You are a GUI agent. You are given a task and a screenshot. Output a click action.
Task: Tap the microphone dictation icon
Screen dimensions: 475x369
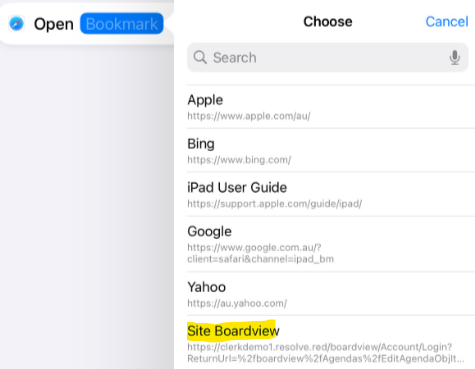(455, 58)
